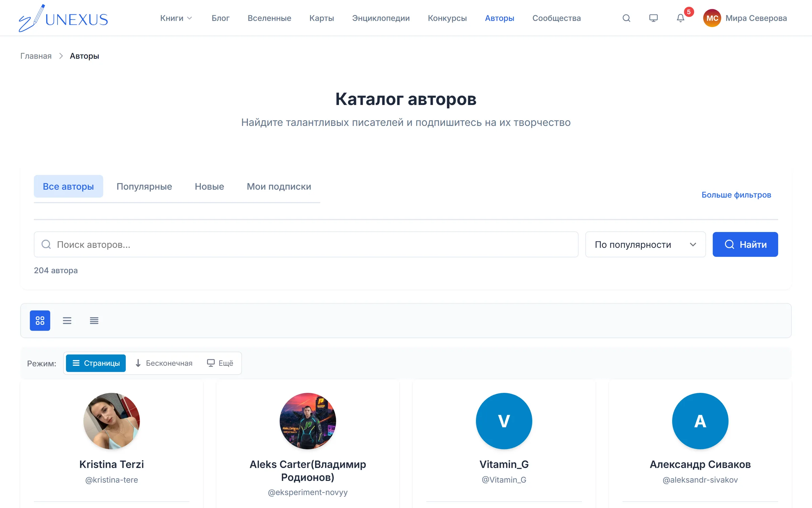This screenshot has width=812, height=508.
Task: Switch to list view layout
Action: click(67, 320)
